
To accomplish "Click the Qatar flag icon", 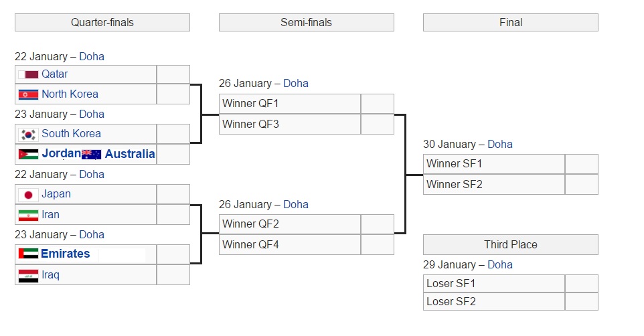I will [29, 74].
